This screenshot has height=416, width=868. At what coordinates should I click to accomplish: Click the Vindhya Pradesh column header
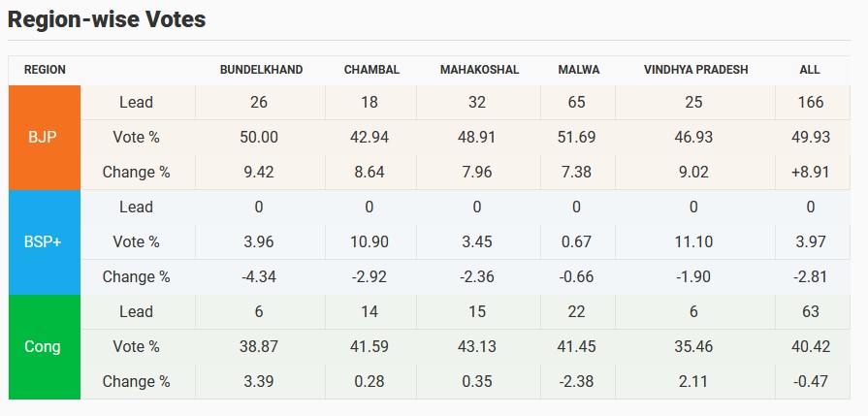click(x=694, y=70)
